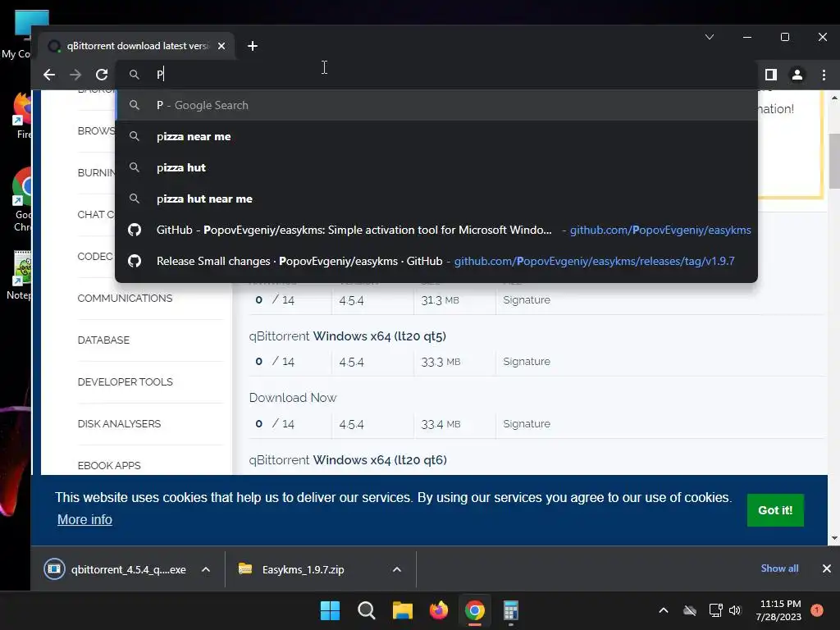The image size is (840, 630).
Task: Click the 'Download Now' heading link
Action: click(x=293, y=398)
